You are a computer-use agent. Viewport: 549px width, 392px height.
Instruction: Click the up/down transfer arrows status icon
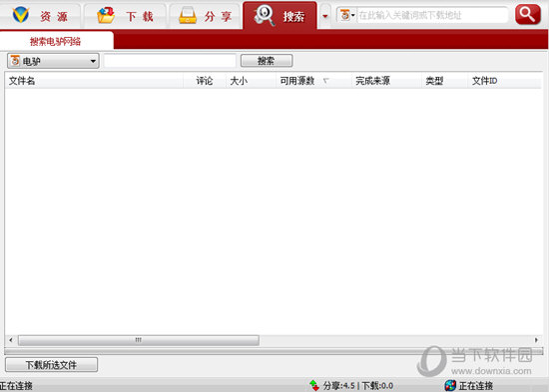point(314,385)
